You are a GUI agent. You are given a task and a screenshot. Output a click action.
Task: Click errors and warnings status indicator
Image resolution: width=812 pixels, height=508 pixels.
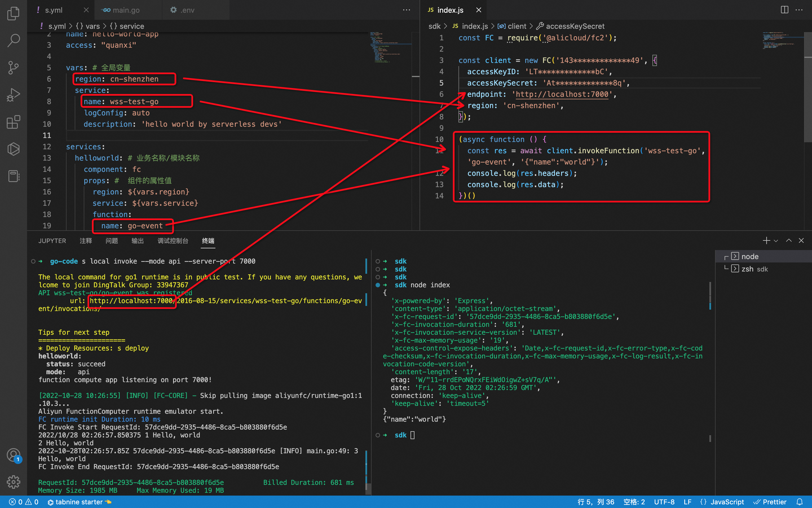[x=23, y=502]
